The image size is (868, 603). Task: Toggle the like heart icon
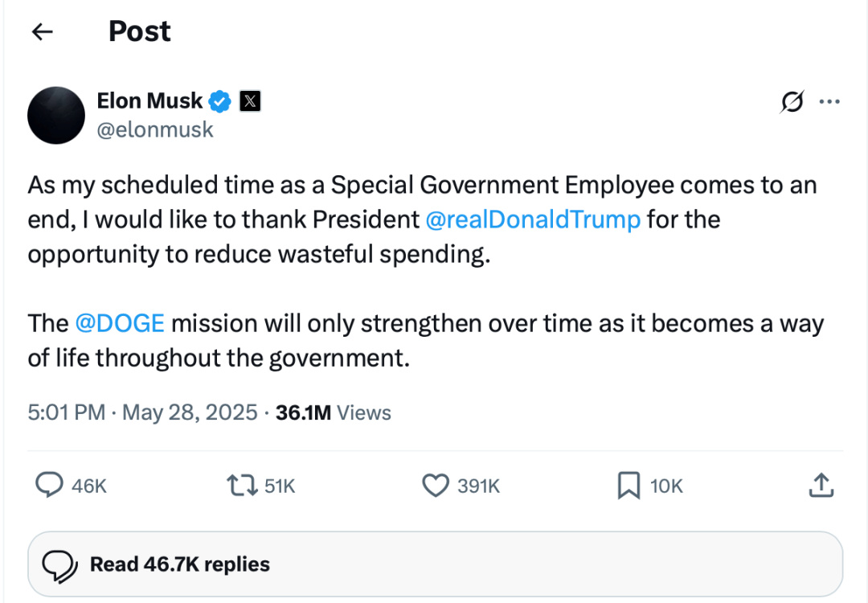click(435, 485)
